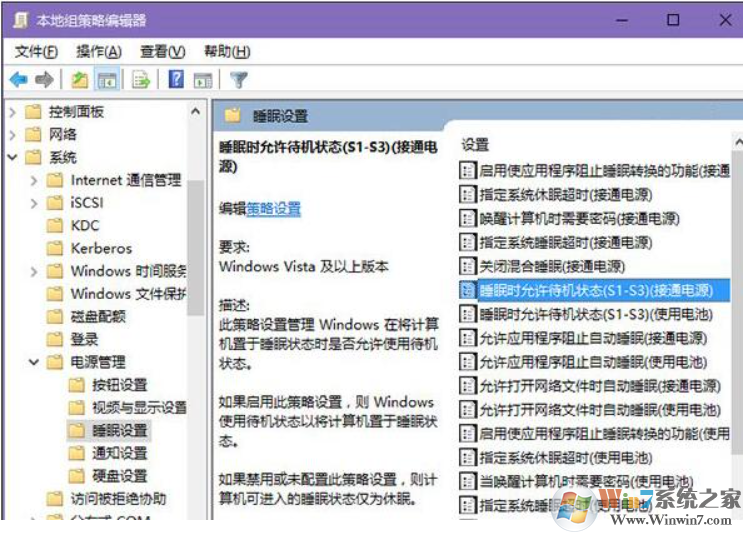
Task: Expand the 控制面板 tree node
Action: coord(13,112)
